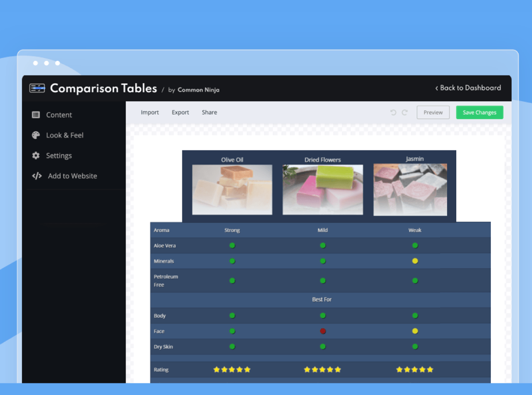Click the green dot for Dried Flowers Dry Skin
This screenshot has height=395, width=532.
(323, 347)
